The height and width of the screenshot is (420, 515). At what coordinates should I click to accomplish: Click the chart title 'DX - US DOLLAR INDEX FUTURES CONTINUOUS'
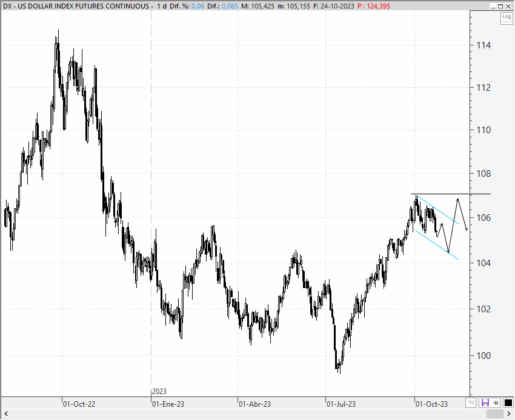[x=76, y=6]
